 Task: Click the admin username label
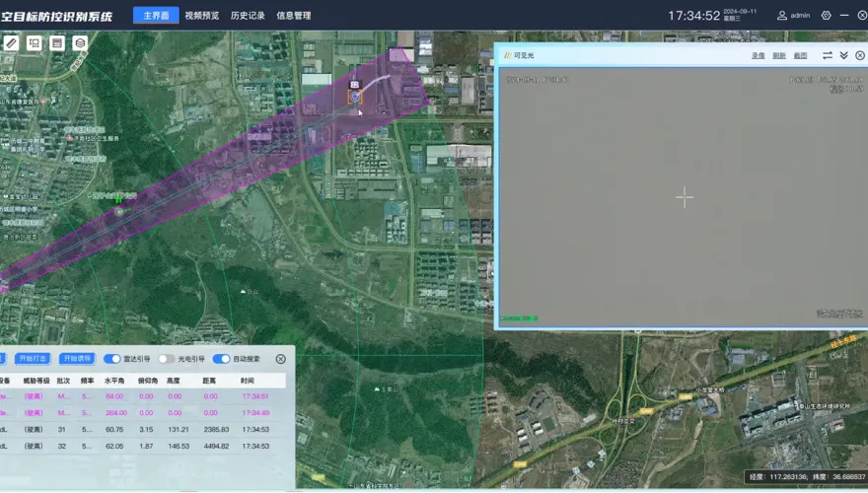pos(800,16)
